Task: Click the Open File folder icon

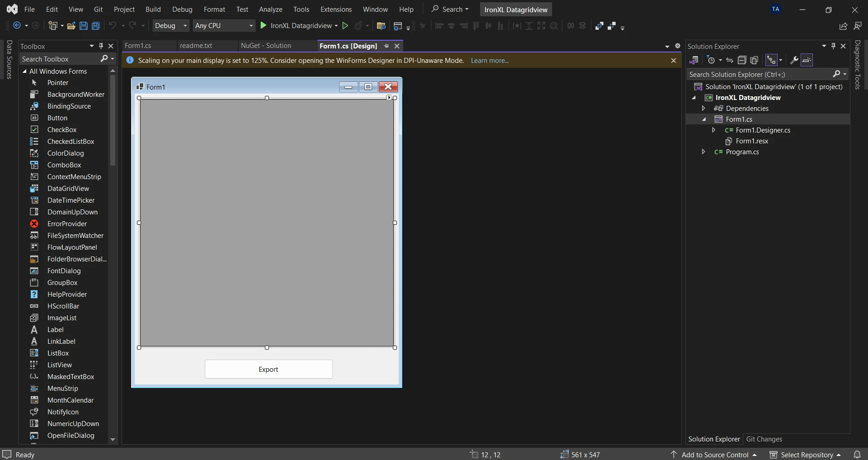Action: pyautogui.click(x=71, y=26)
